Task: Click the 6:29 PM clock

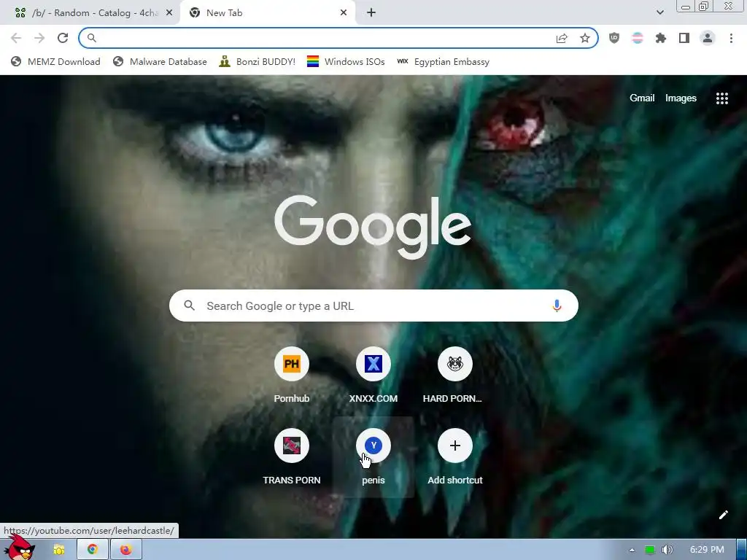Action: click(x=707, y=550)
